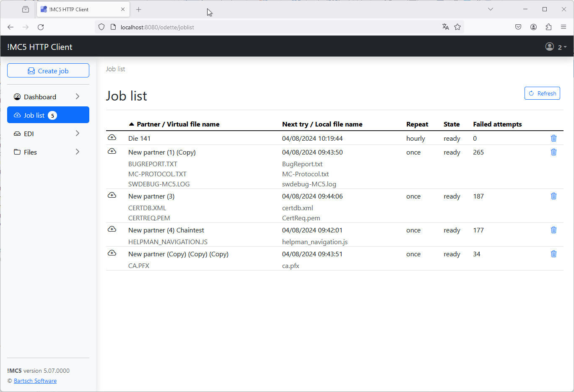The height and width of the screenshot is (392, 574).
Task: Click upload cloud icon of New partner (3)
Action: (112, 195)
